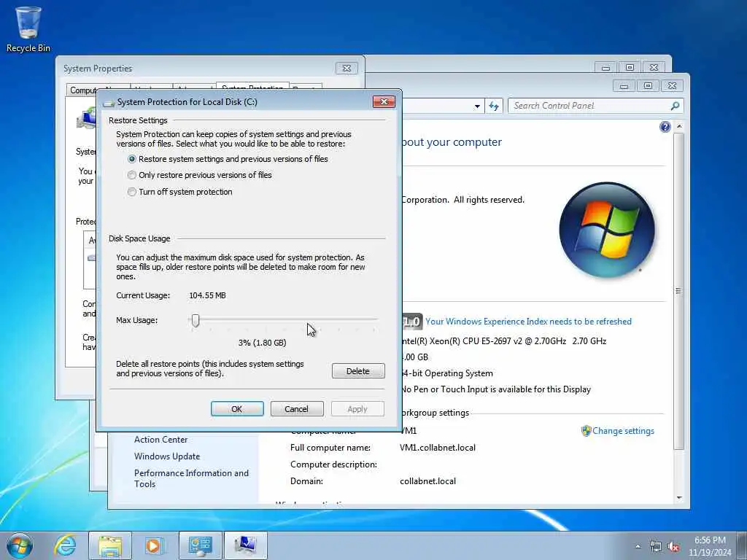This screenshot has height=560, width=747.
Task: Close the System Properties window
Action: coord(347,68)
